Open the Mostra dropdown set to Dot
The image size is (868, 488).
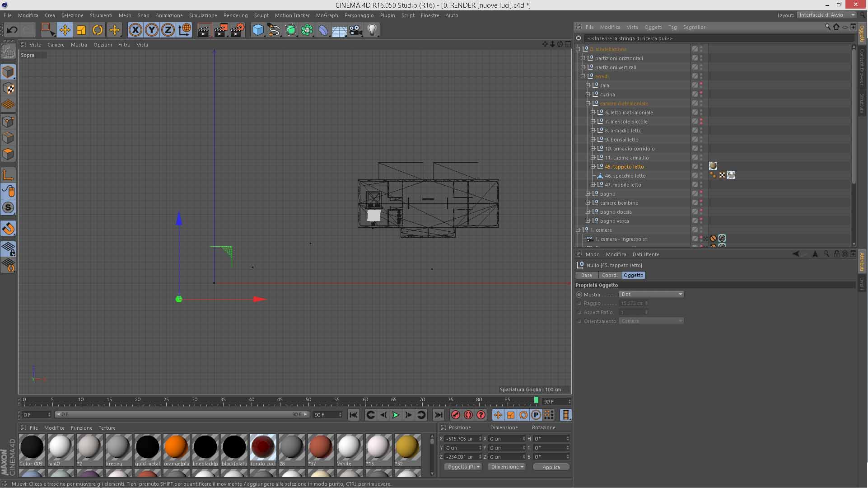[651, 294]
